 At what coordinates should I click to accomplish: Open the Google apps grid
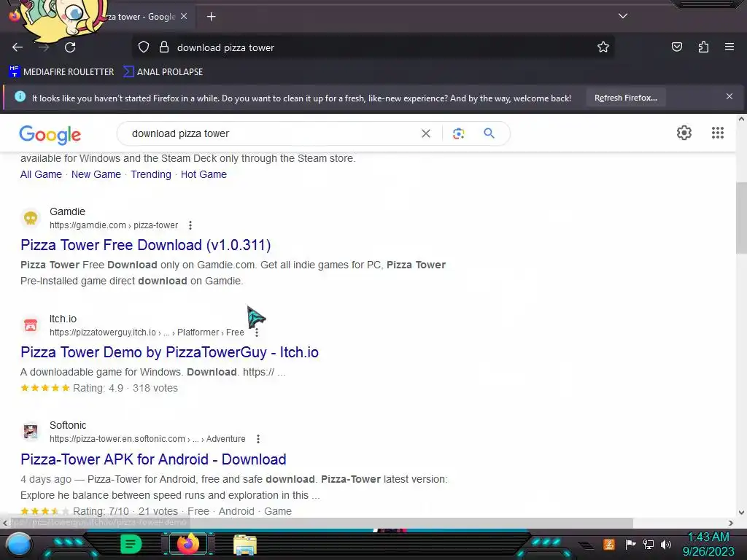(718, 133)
